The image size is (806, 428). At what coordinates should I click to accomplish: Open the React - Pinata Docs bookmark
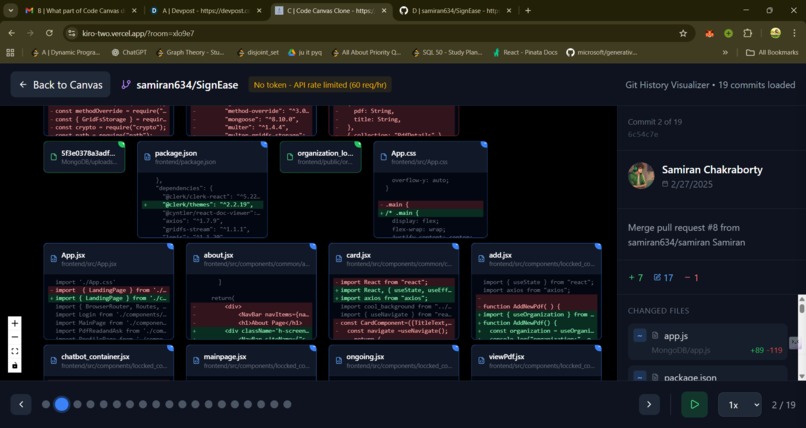[x=525, y=52]
